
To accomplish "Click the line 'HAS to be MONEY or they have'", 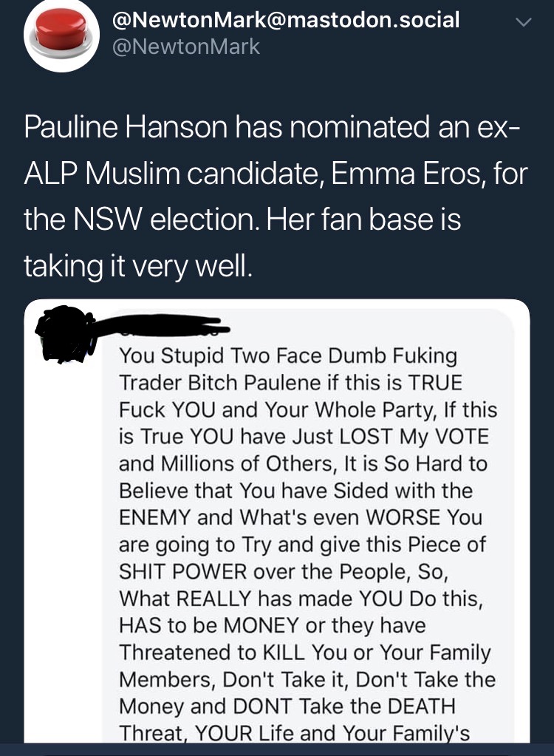I will pos(272,625).
